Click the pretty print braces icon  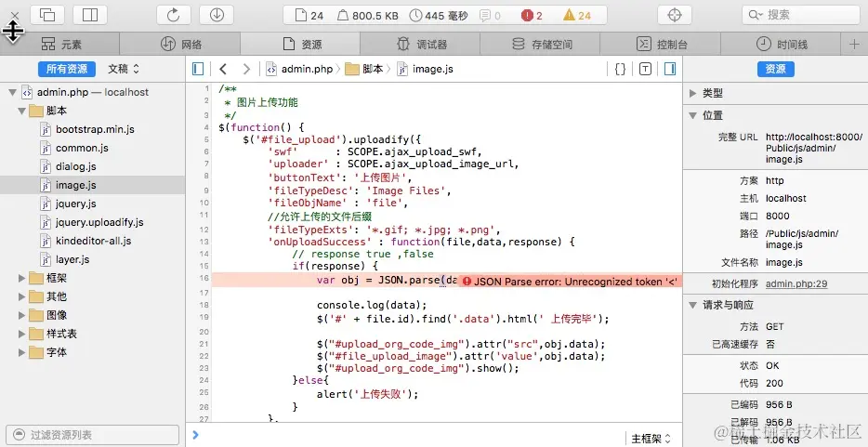tap(621, 69)
